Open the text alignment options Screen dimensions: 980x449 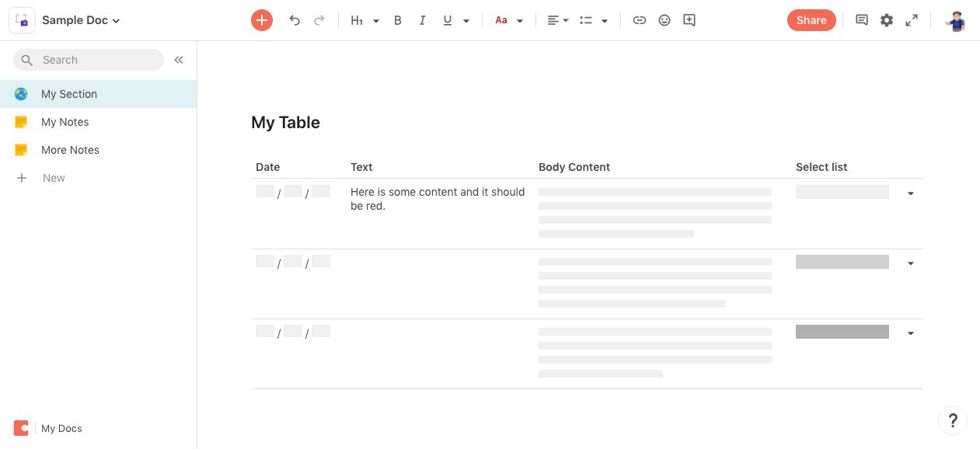pyautogui.click(x=557, y=20)
